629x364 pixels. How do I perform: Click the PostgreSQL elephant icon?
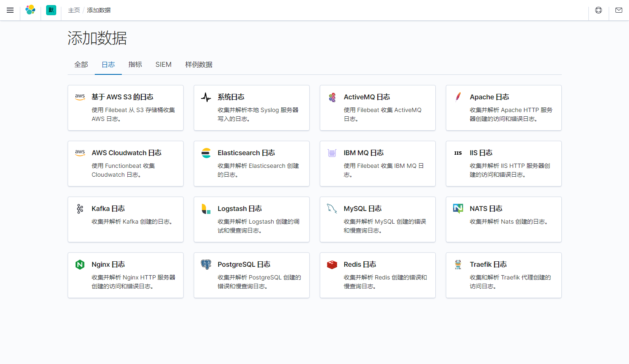click(206, 264)
